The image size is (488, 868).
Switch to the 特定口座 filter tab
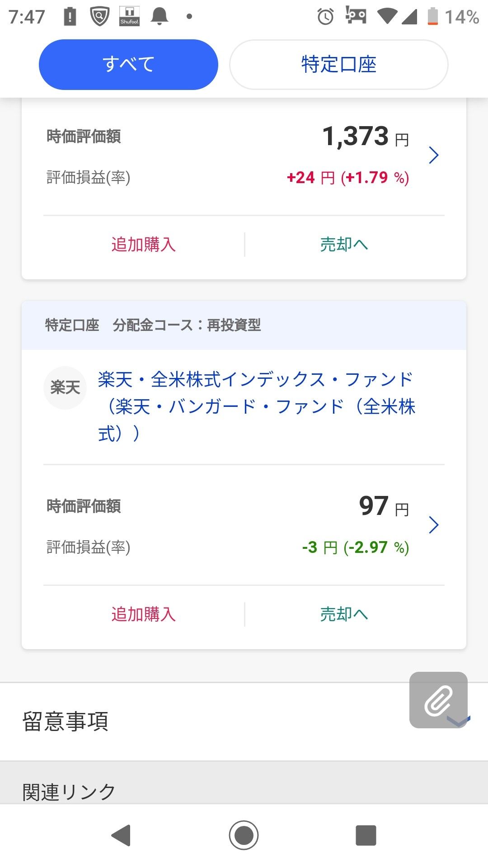pyautogui.click(x=338, y=65)
